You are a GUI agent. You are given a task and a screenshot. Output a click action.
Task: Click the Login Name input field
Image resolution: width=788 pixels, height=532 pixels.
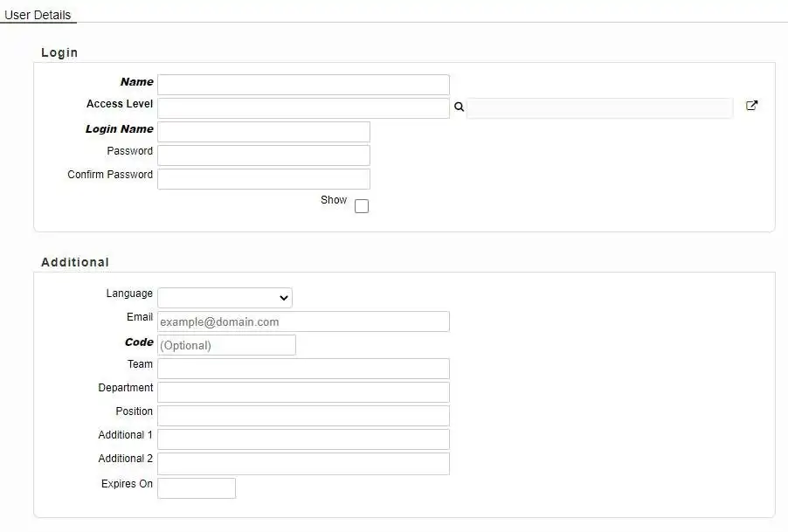click(x=263, y=132)
